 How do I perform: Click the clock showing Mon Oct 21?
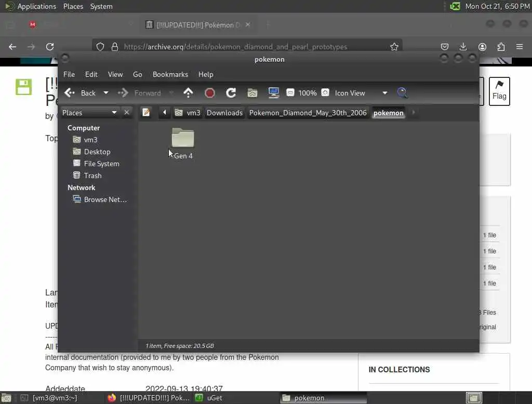point(497,6)
